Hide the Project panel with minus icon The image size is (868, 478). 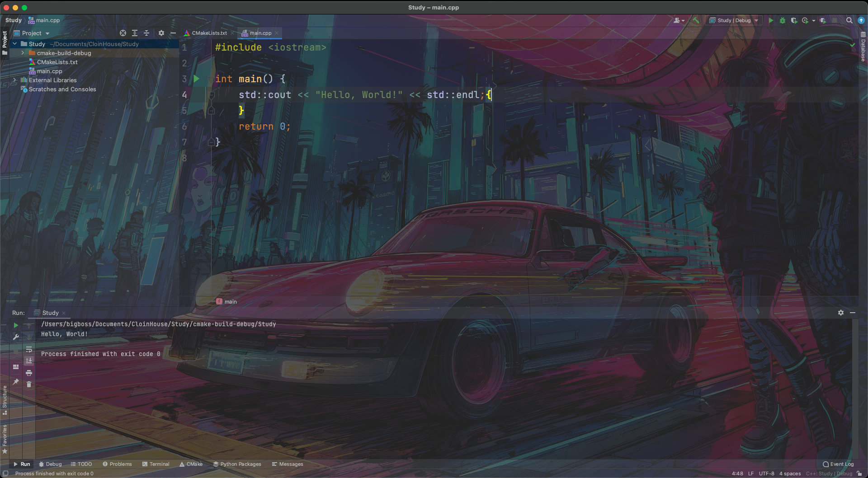pos(173,33)
